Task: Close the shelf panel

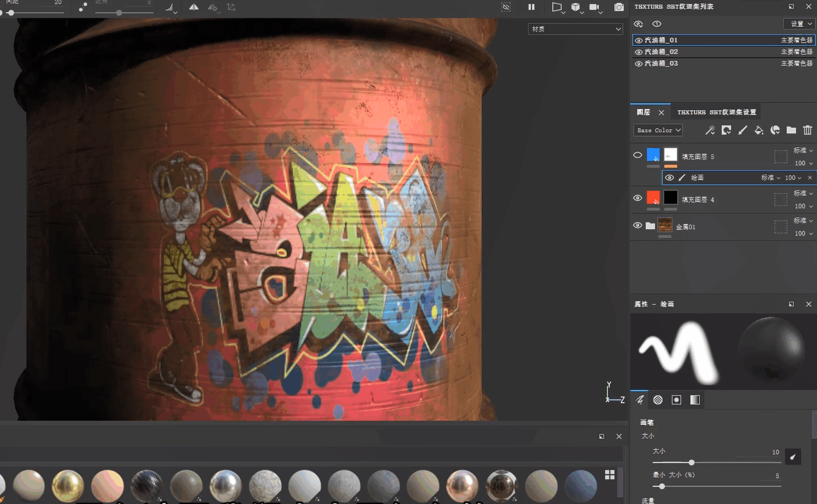Action: click(619, 436)
